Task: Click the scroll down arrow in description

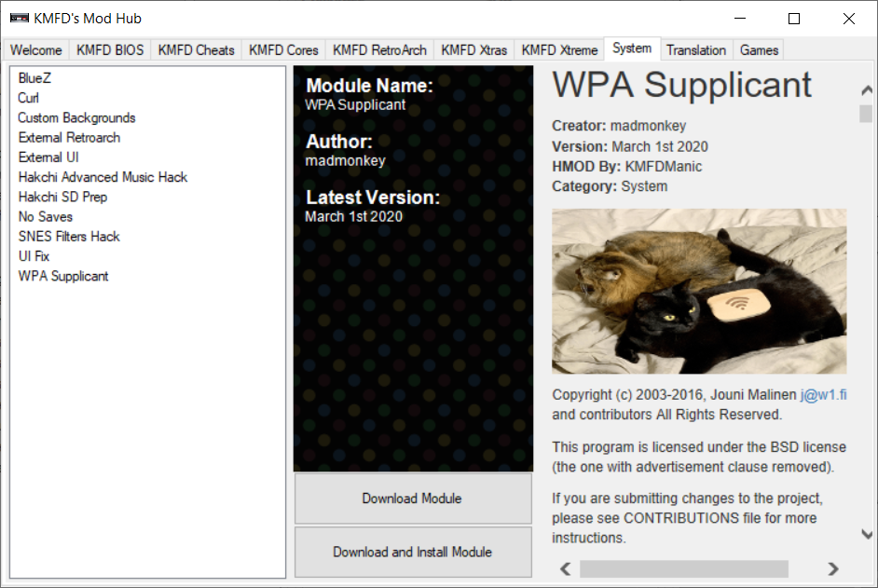Action: 867,534
